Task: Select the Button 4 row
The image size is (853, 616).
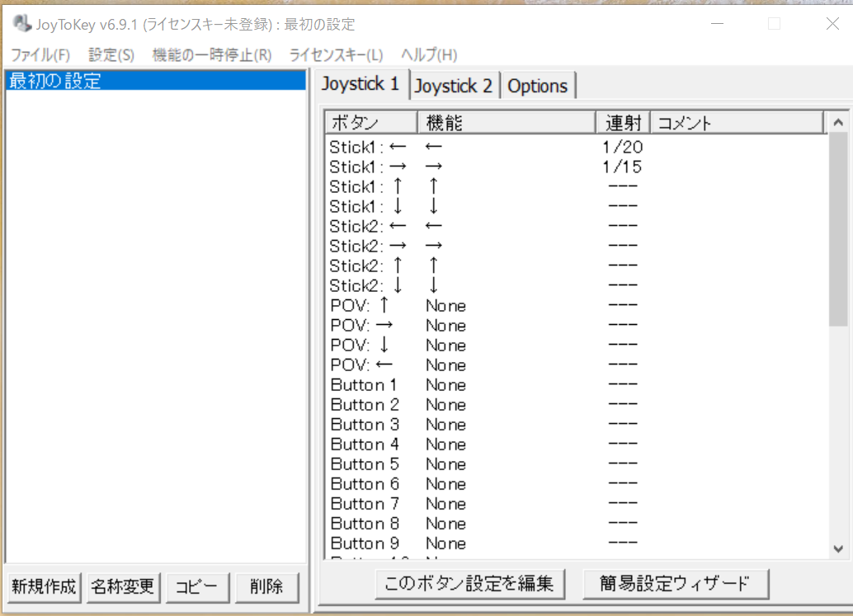Action: 577,444
